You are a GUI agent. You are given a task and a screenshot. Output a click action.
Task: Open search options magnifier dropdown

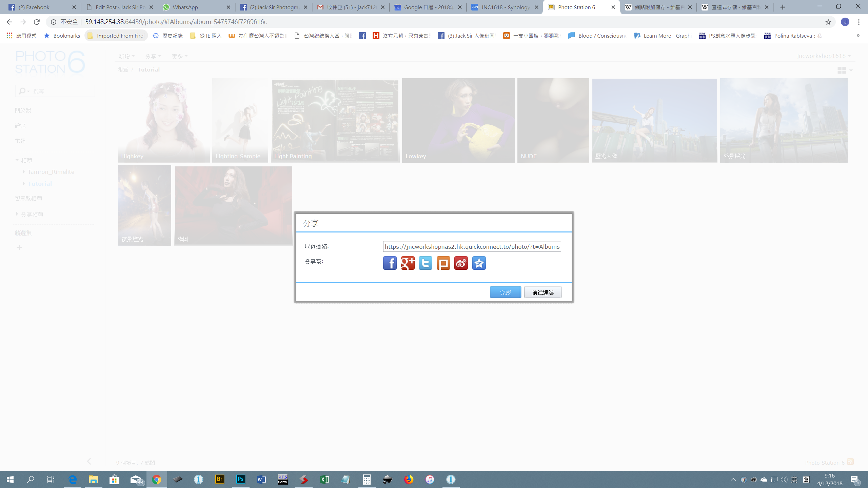click(x=24, y=91)
